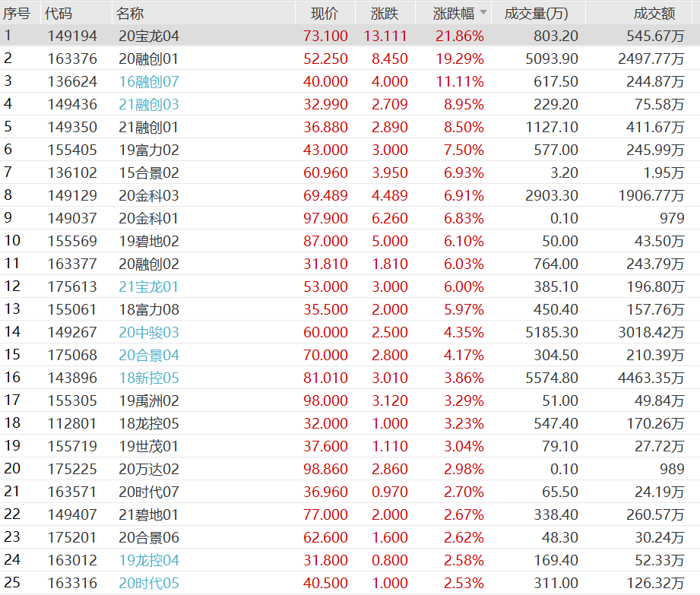Click change percent 11.11%
The width and height of the screenshot is (700, 595).
(x=460, y=81)
